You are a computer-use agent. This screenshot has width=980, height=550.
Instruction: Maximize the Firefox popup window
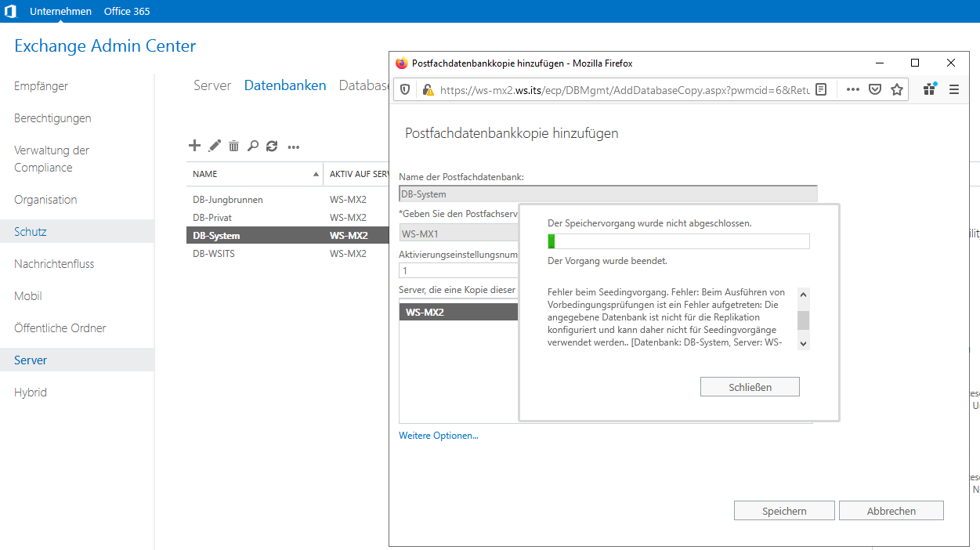point(915,63)
